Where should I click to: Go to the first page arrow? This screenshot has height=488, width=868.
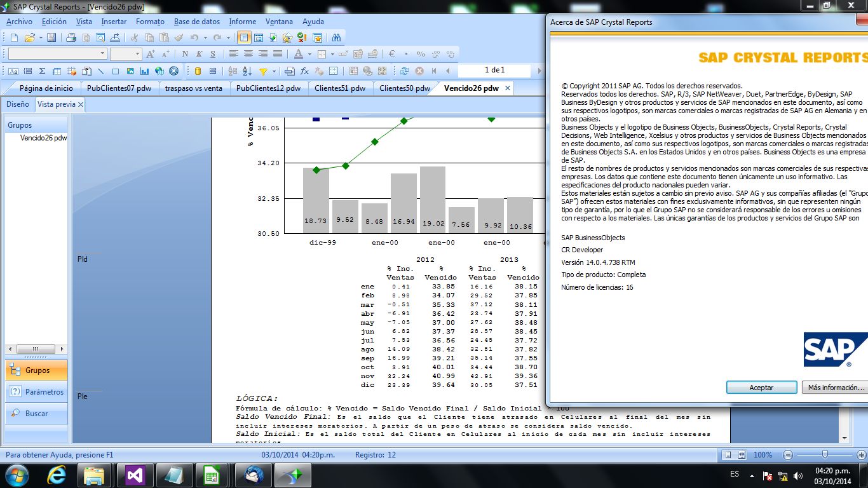pyautogui.click(x=434, y=71)
